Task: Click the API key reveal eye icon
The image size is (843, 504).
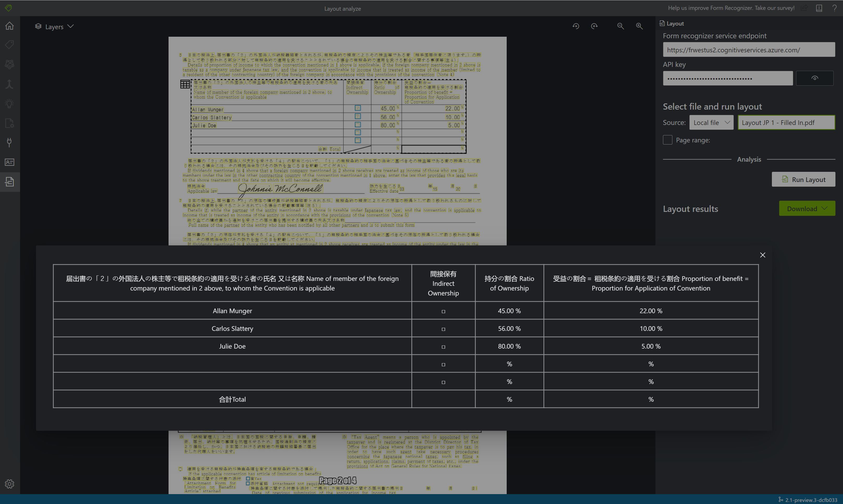Action: point(815,78)
